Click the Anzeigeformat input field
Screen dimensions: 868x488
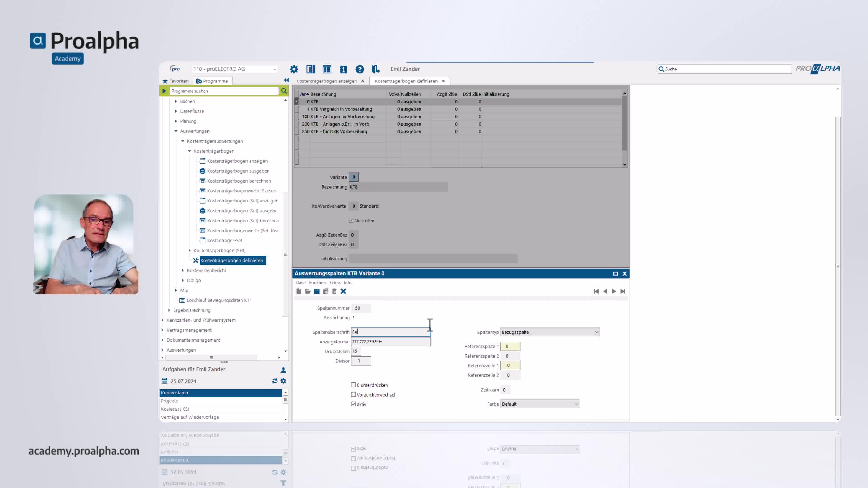point(391,342)
